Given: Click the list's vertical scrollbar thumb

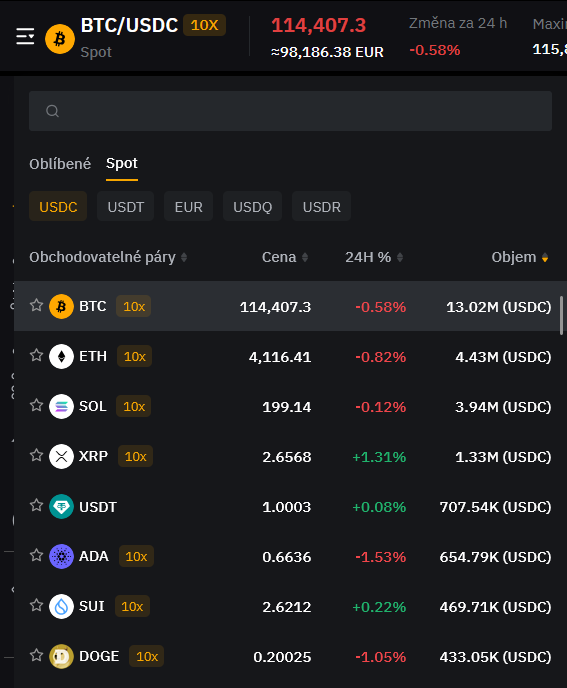Looking at the screenshot, I should [x=561, y=315].
